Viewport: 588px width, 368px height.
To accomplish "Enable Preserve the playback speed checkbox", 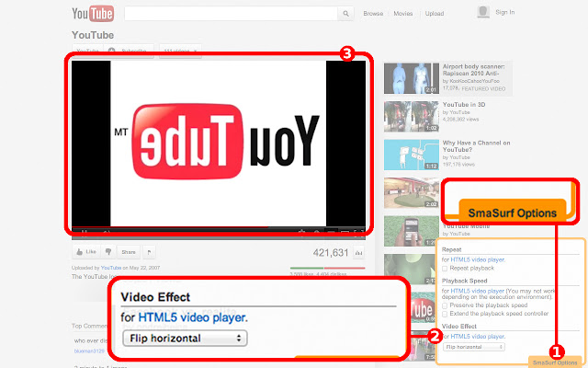I will [x=445, y=305].
